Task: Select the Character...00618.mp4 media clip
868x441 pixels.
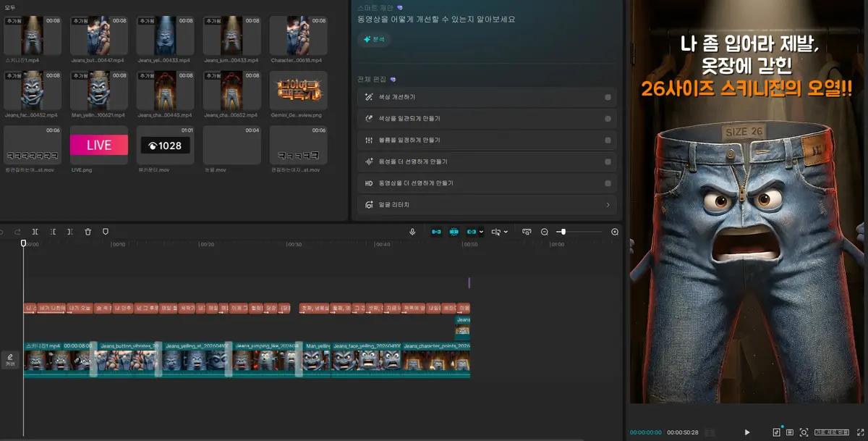Action: point(299,35)
